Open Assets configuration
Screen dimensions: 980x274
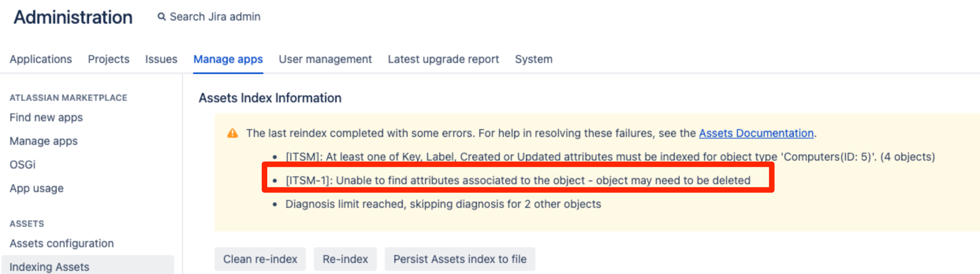(x=61, y=243)
